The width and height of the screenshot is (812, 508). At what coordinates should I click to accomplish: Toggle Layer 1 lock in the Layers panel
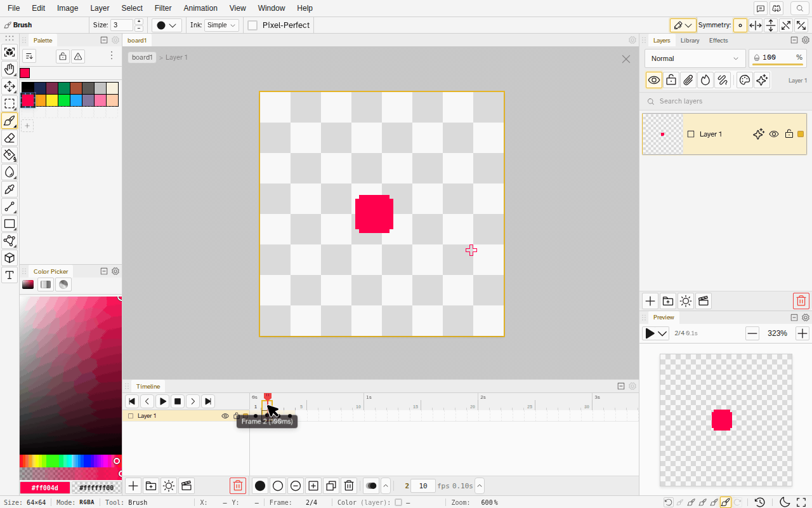tap(789, 134)
